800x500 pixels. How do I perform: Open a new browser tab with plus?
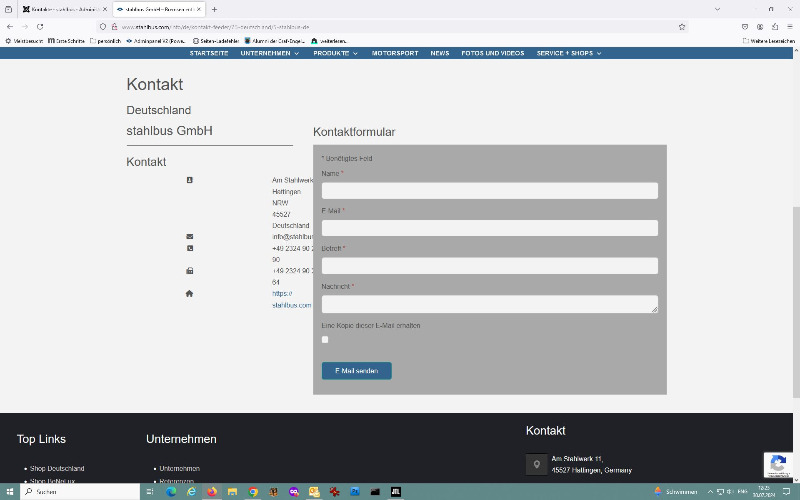coord(214,9)
